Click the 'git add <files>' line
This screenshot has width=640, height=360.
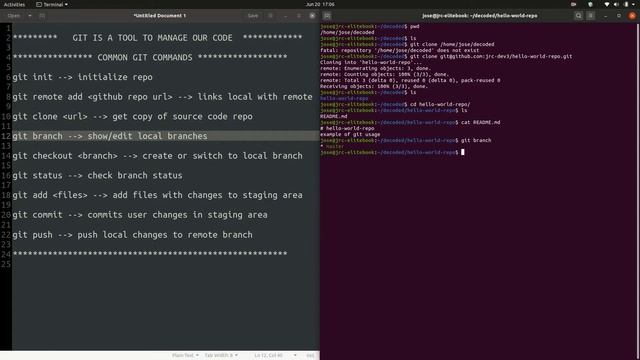click(158, 195)
